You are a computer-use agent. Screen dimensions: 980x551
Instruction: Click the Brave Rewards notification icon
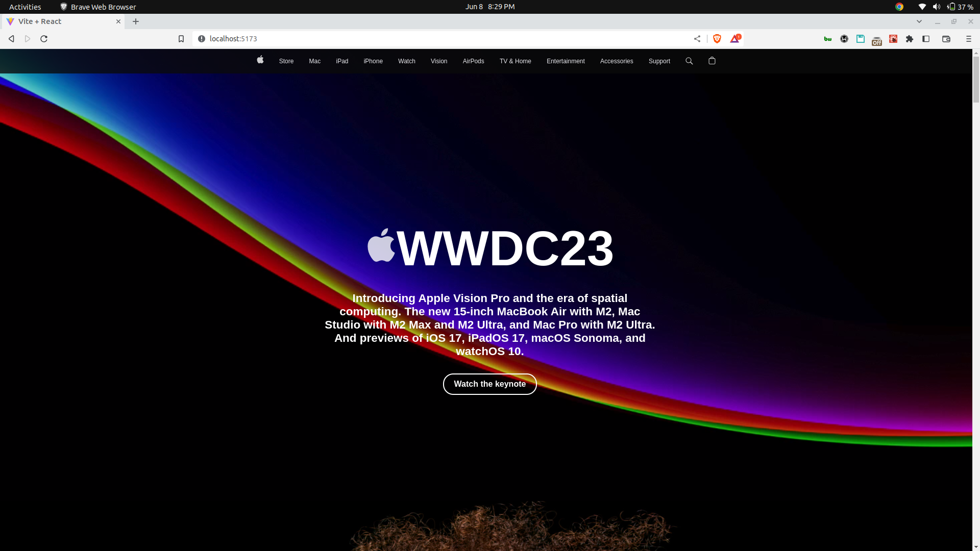point(735,38)
